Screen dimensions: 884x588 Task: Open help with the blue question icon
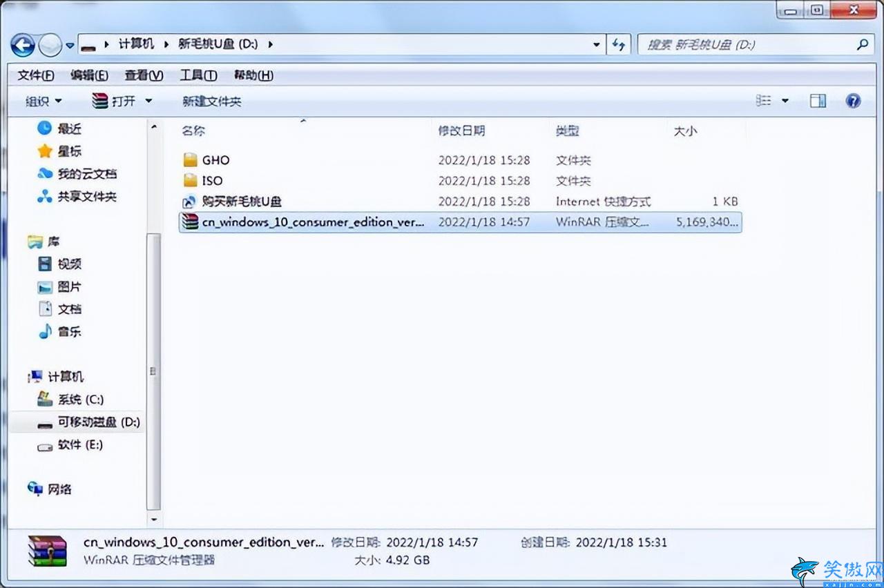tap(854, 101)
